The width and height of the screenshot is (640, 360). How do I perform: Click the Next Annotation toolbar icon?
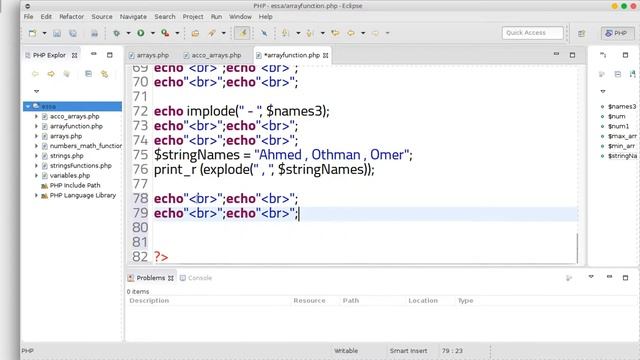tap(286, 33)
